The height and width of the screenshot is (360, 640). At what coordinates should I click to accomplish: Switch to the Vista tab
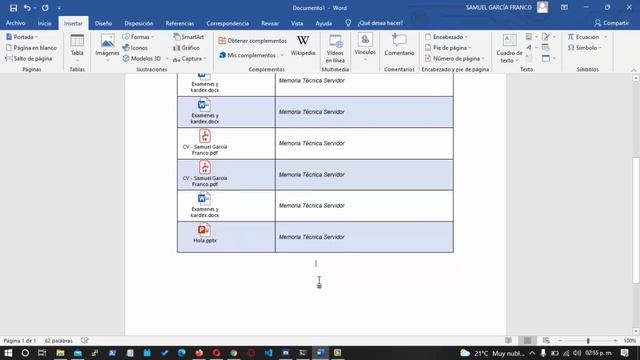pyautogui.click(x=297, y=23)
